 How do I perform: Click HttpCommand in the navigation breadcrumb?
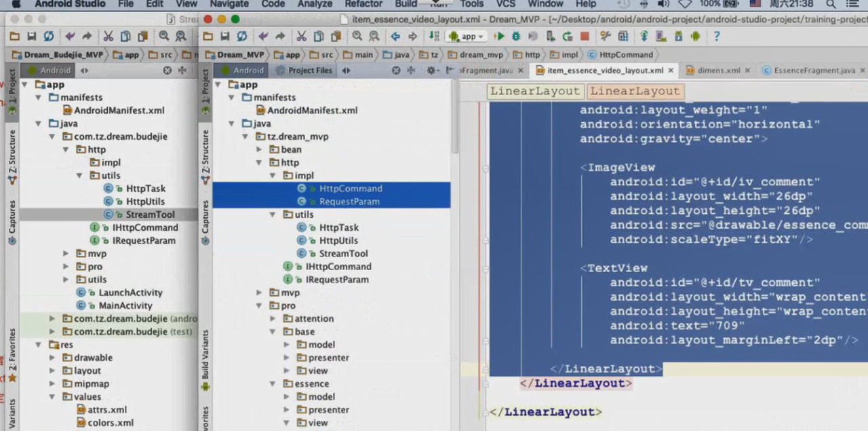click(626, 55)
